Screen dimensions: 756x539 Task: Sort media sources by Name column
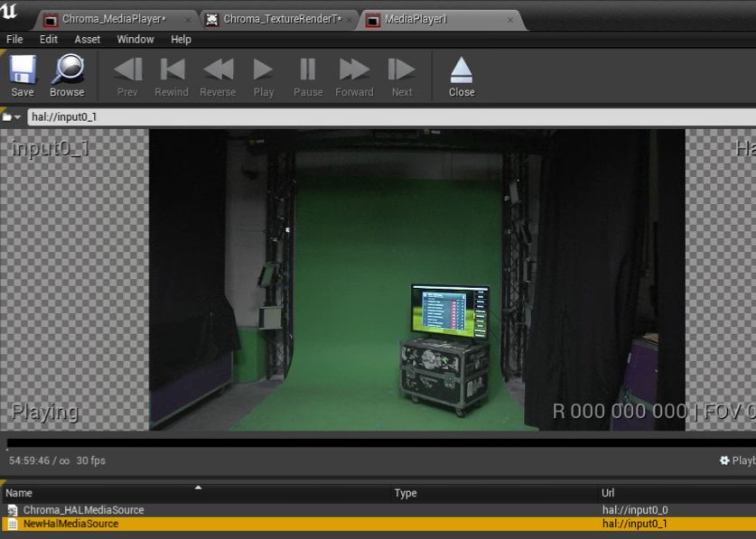click(x=195, y=493)
